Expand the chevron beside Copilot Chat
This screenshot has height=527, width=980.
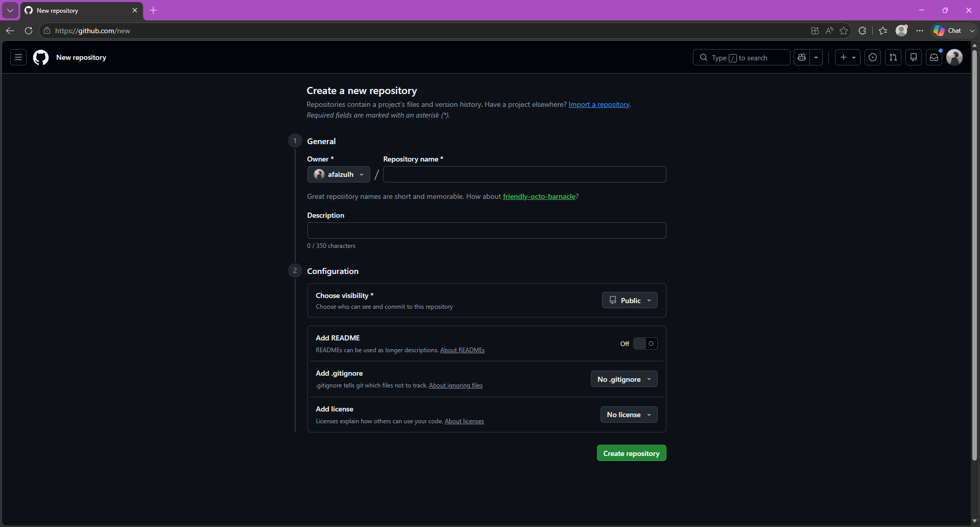(x=972, y=31)
